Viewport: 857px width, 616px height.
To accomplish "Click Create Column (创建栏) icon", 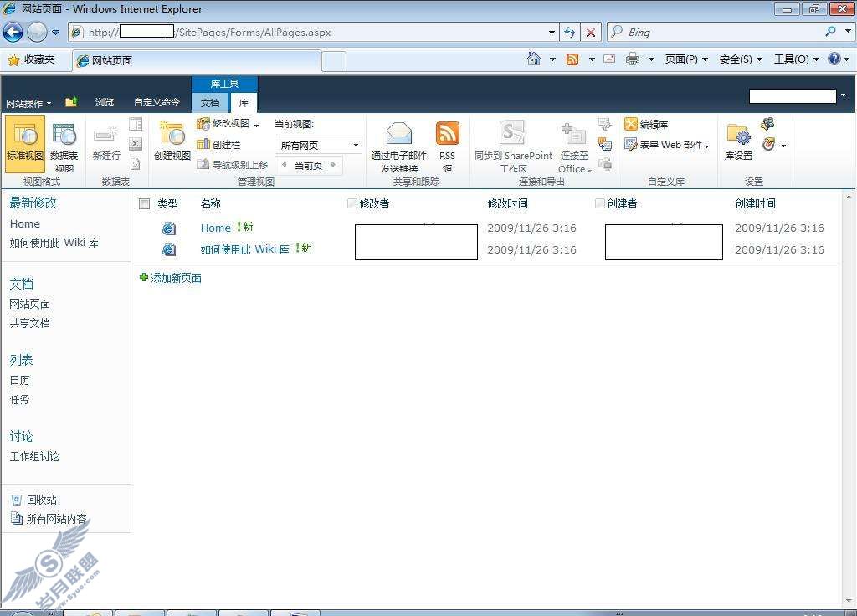I will (x=203, y=144).
